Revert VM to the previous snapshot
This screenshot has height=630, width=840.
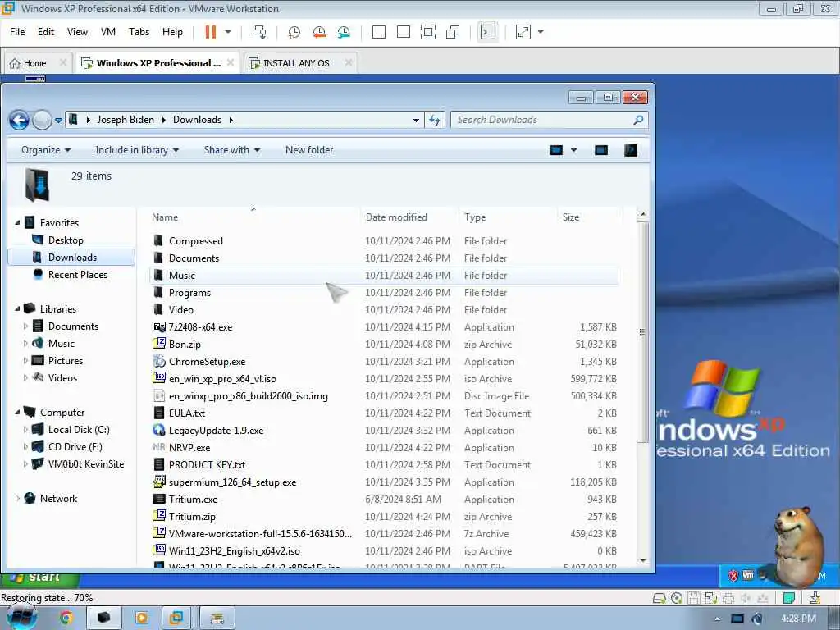319,32
